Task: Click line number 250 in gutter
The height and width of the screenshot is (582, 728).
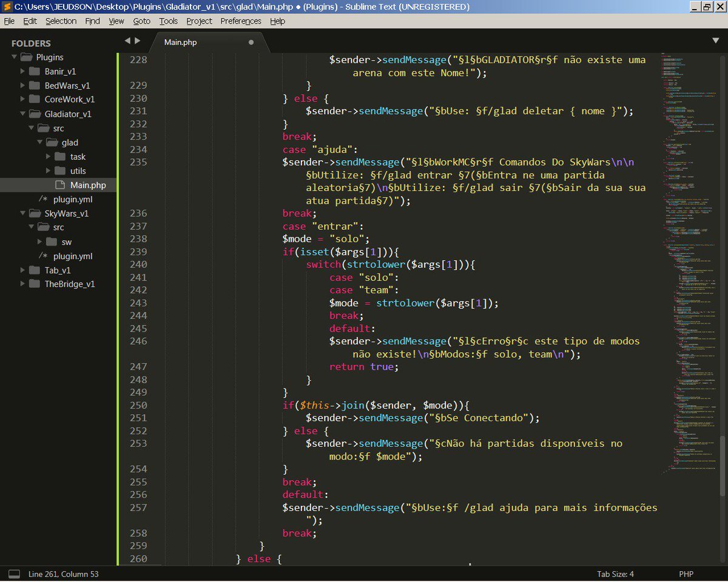Action: tap(138, 405)
